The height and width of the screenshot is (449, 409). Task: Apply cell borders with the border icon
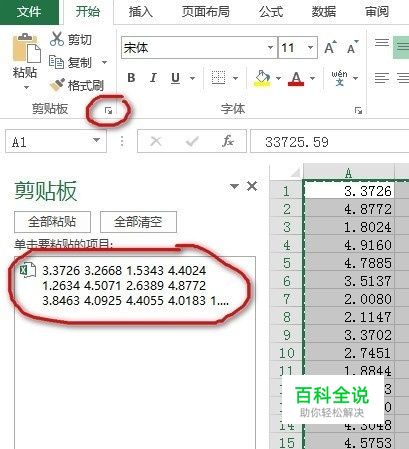[219, 78]
